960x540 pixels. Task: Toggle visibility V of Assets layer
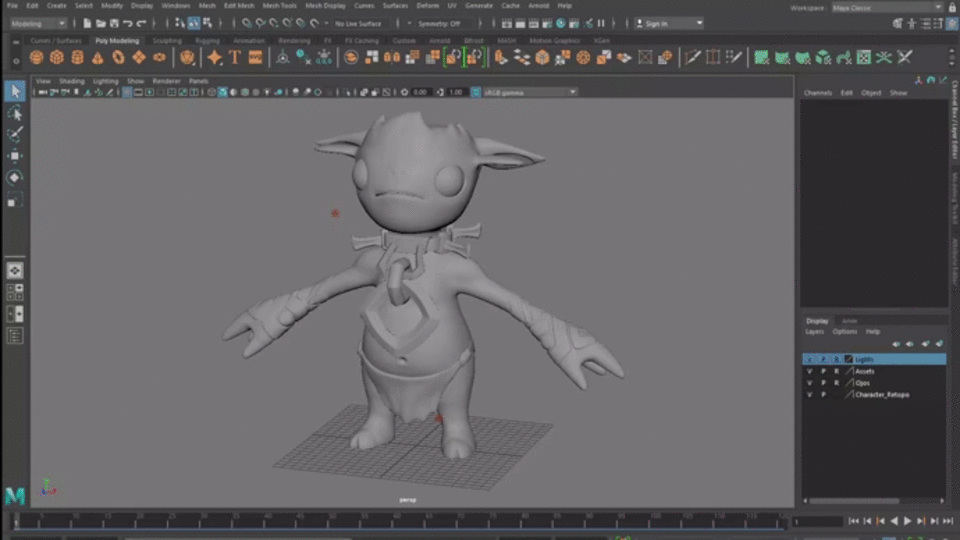coord(809,371)
